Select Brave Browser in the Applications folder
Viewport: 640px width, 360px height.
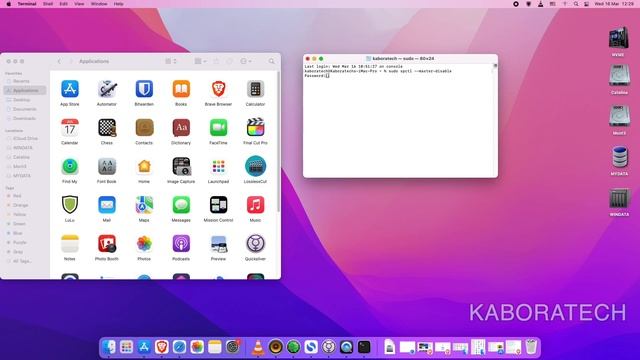218,89
